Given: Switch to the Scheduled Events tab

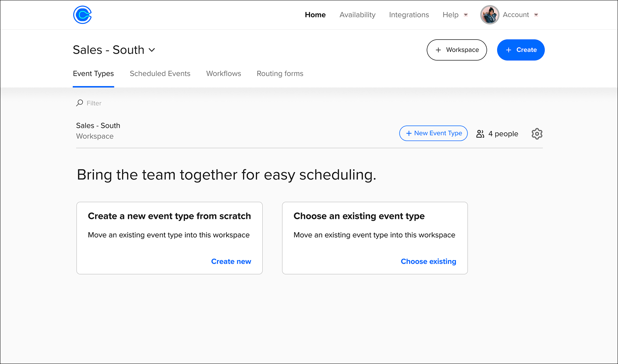Looking at the screenshot, I should [160, 73].
